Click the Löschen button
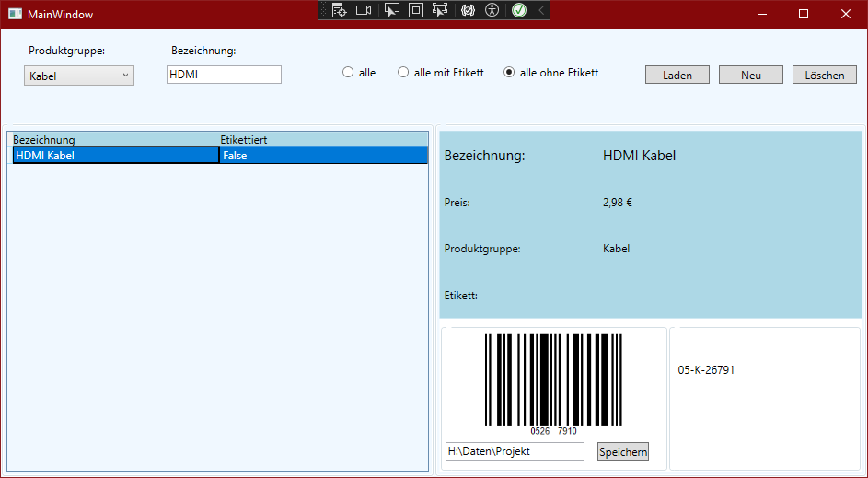This screenshot has width=868, height=478. click(824, 76)
